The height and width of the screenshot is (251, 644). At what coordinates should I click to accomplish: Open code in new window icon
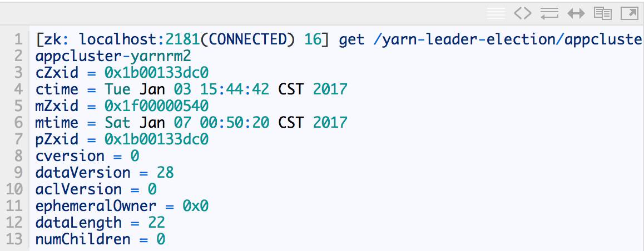(629, 13)
